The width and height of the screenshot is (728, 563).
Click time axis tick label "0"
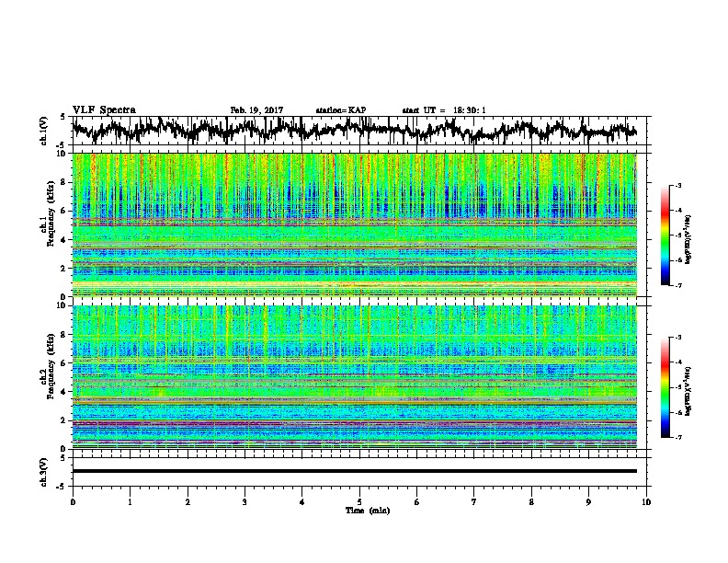coord(73,502)
